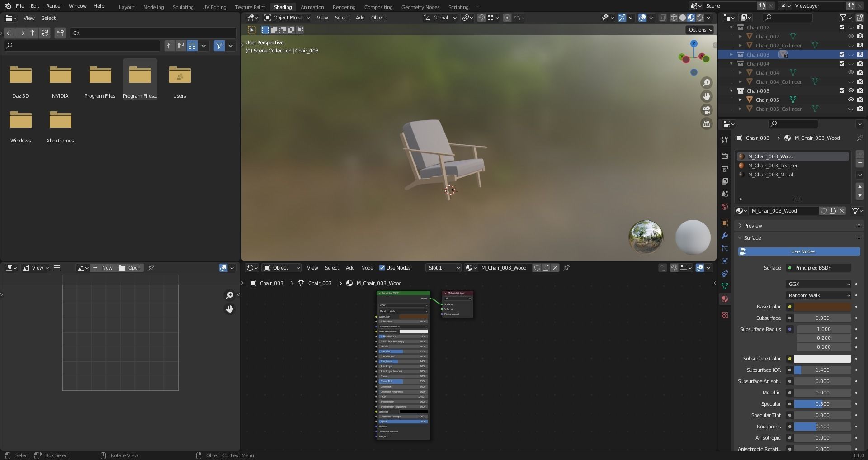The image size is (868, 460).
Task: Open the viewport Options dropdown
Action: point(700,30)
